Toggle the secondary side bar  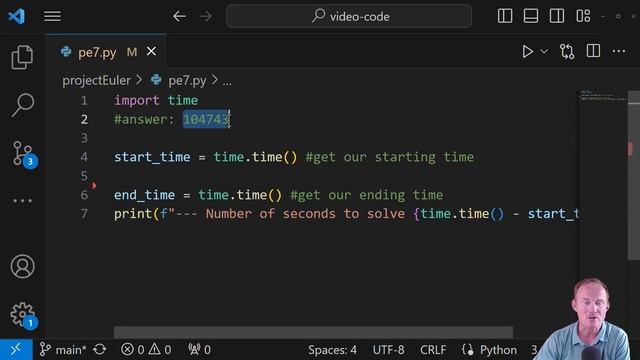(557, 16)
